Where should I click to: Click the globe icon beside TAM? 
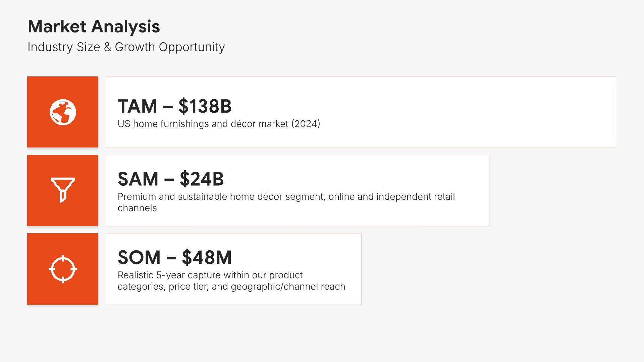pyautogui.click(x=63, y=112)
